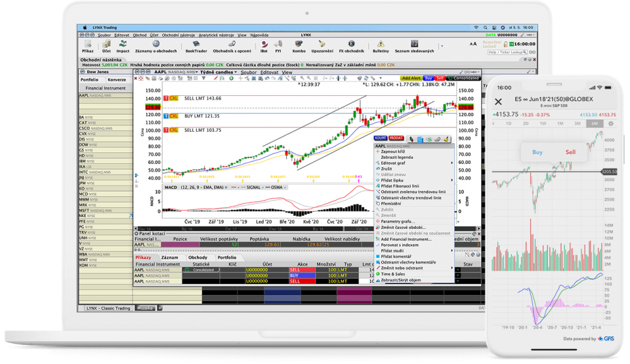Open Záznamy o obchodech trade log
The image size is (630, 364).
point(156,46)
